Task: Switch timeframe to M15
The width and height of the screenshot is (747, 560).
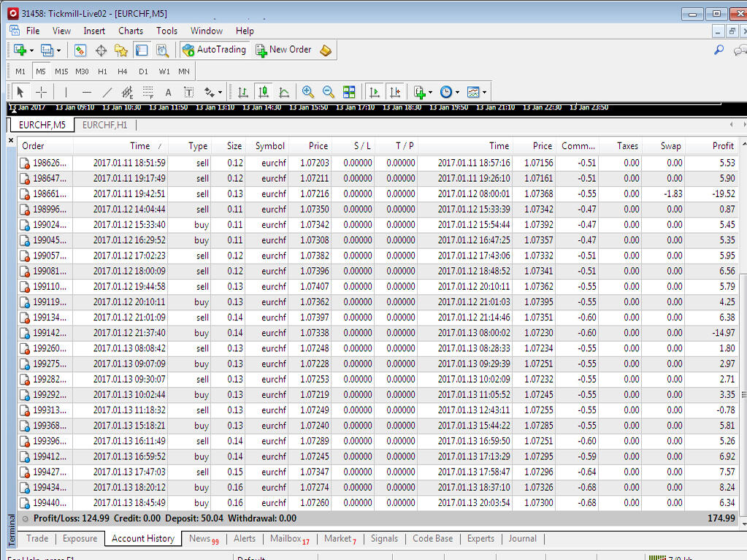Action: 61,72
